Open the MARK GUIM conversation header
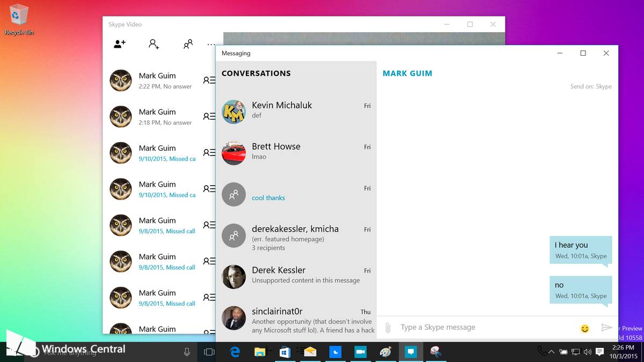 pyautogui.click(x=407, y=73)
